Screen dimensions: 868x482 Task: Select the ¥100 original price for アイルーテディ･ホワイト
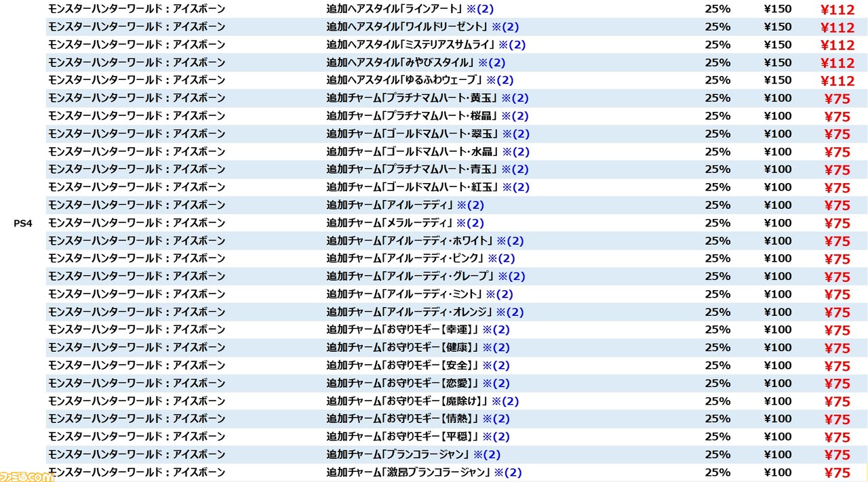point(778,241)
